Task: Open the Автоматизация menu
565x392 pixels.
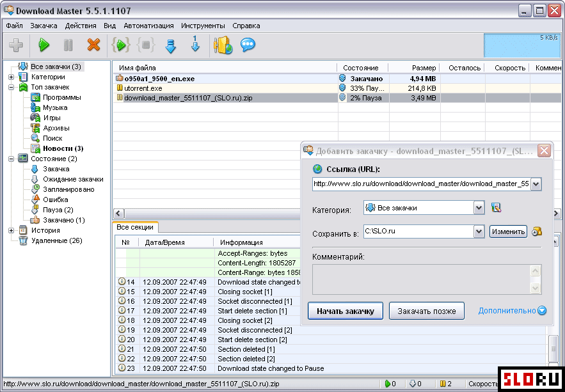Action: 149,26
